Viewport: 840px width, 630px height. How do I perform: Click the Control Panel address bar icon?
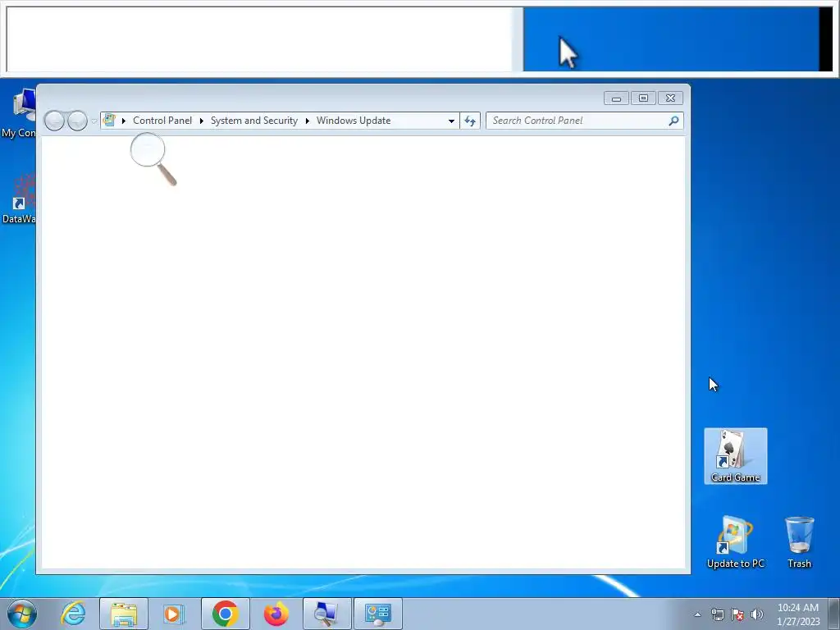tap(109, 121)
